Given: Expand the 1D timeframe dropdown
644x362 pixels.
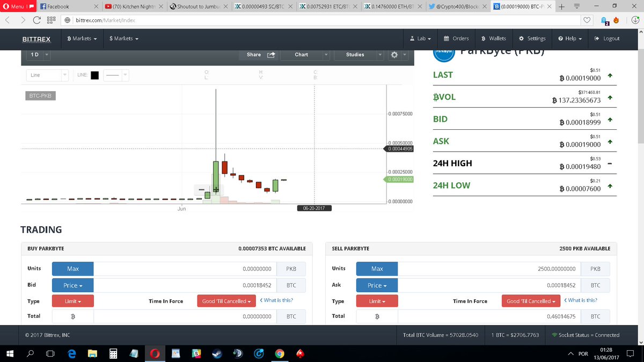Looking at the screenshot, I should click(47, 55).
